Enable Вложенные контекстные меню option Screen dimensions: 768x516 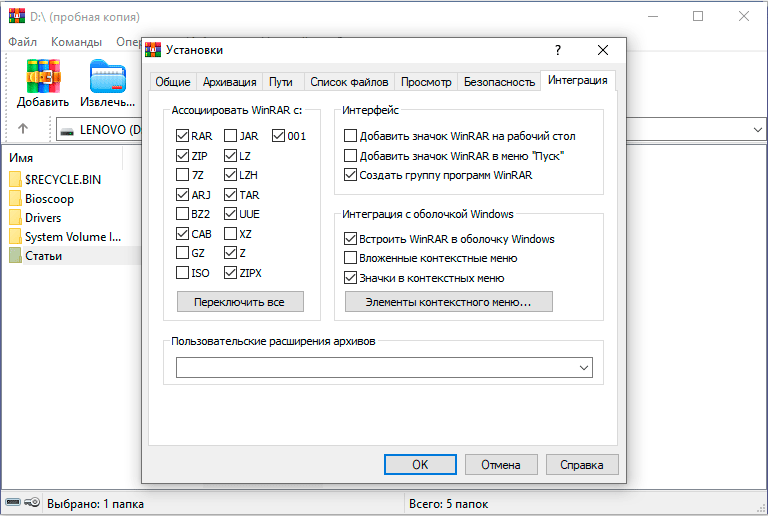[350, 258]
